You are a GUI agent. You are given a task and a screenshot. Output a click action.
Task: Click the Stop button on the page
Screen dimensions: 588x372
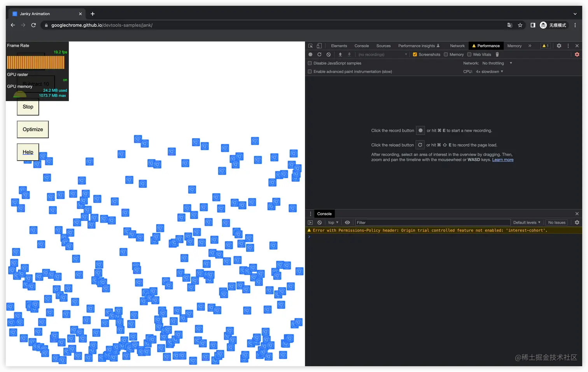(28, 107)
